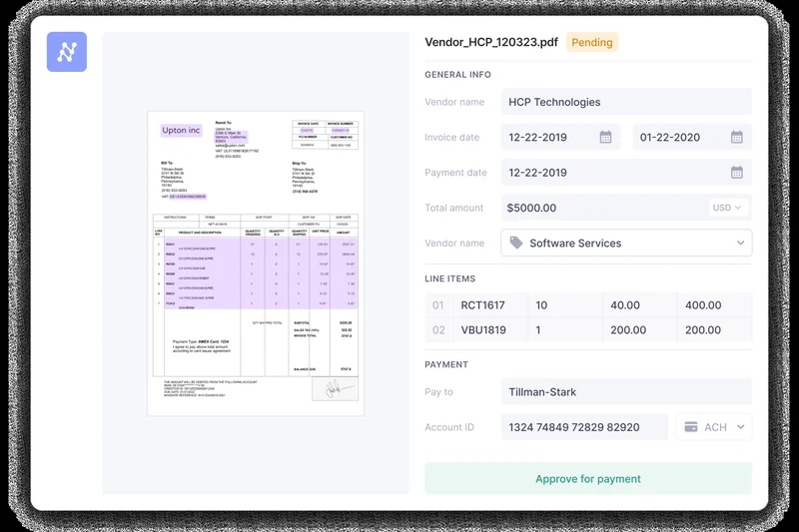Click the 400.00 line item total cell
The width and height of the screenshot is (799, 532).
tap(703, 305)
